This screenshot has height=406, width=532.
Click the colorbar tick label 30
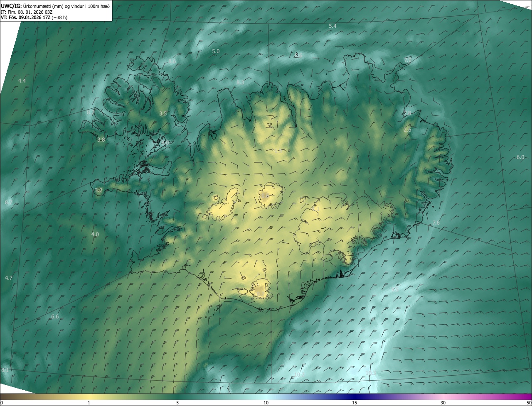[x=443, y=403]
